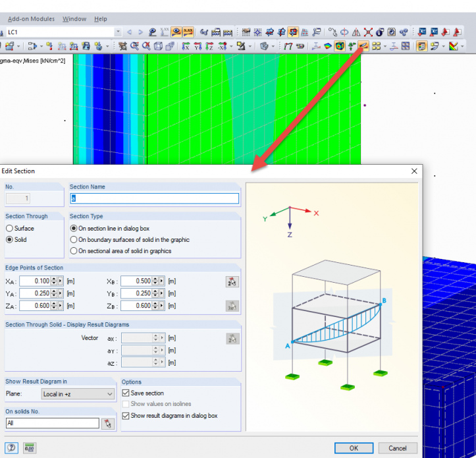The height and width of the screenshot is (458, 476).
Task: Click the rotate tool icon
Action: point(344,32)
